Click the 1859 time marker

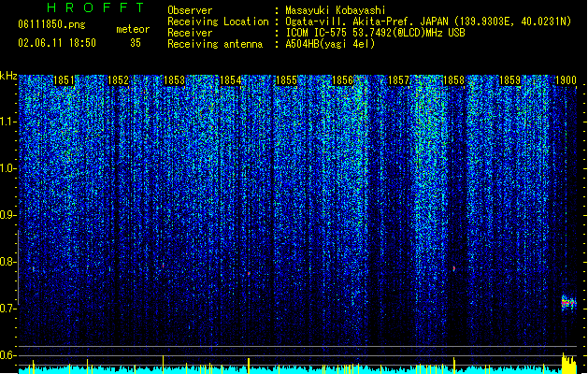click(510, 80)
